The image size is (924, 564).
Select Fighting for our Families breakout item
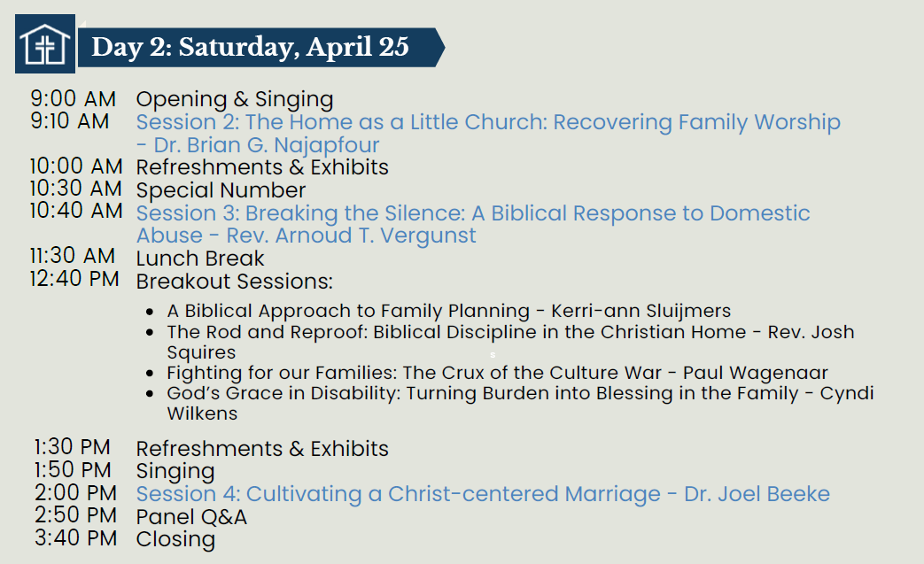[x=497, y=374]
